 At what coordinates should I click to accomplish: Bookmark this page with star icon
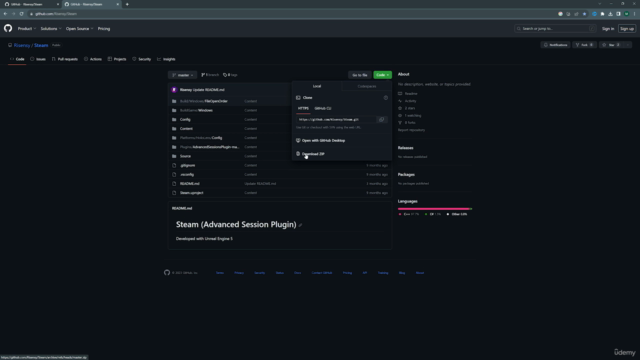[584, 14]
